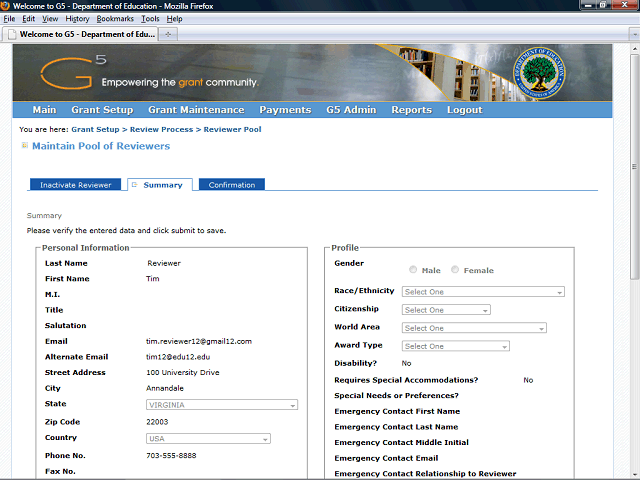Click Grant Setup breadcrumb link
Screen dimensions: 640x480
click(x=95, y=129)
